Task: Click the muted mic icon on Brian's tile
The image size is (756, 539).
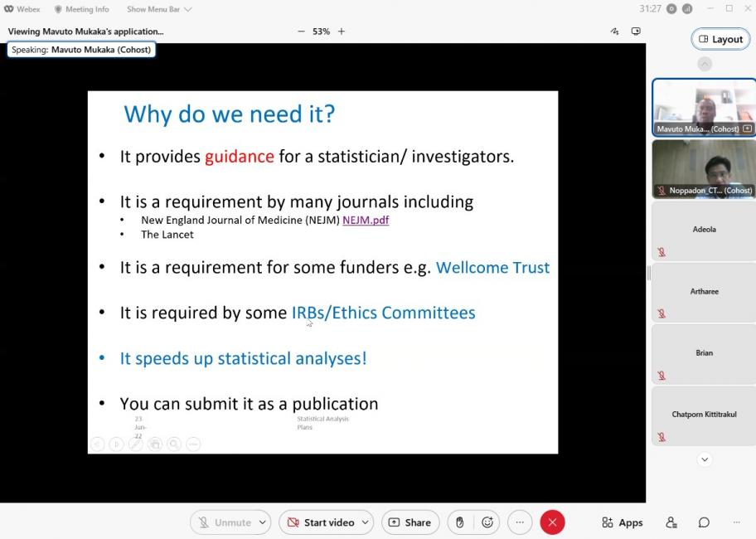Action: pyautogui.click(x=662, y=375)
